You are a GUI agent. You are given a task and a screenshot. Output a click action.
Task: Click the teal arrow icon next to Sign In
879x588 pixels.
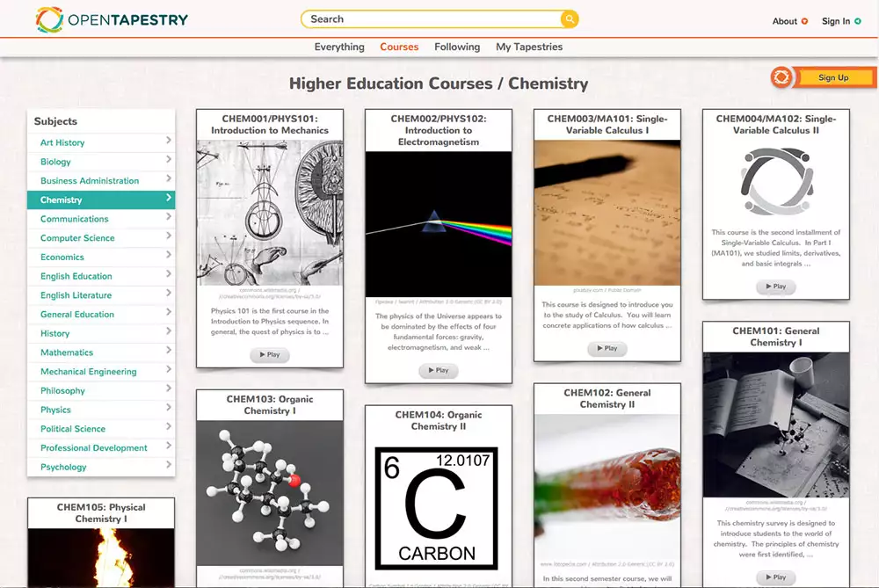[x=858, y=21]
